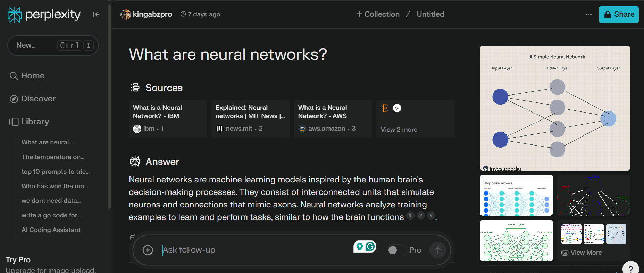
Task: Click the '7 days ago' timestamp
Action: click(x=201, y=14)
